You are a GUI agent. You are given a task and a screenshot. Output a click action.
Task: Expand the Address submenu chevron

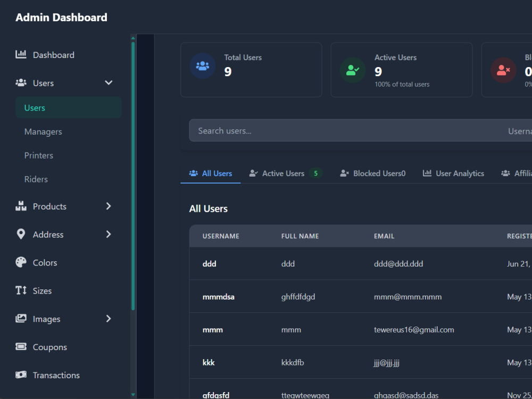tap(109, 234)
